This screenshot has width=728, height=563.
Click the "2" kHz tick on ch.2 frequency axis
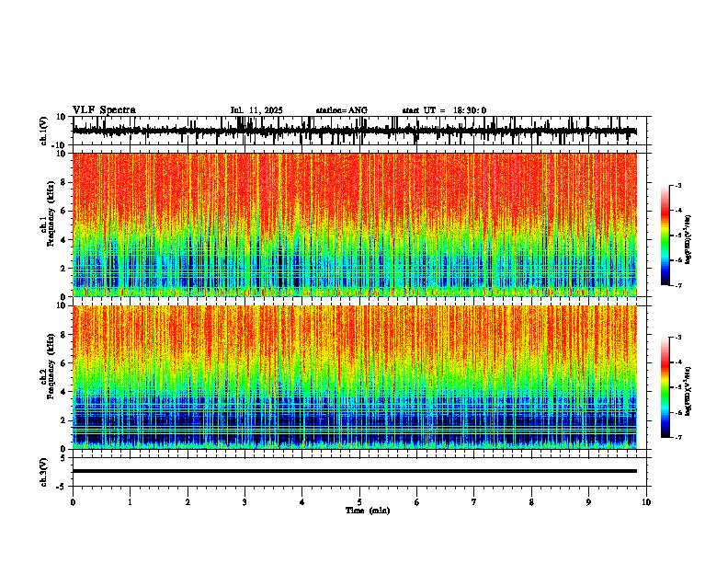point(63,420)
